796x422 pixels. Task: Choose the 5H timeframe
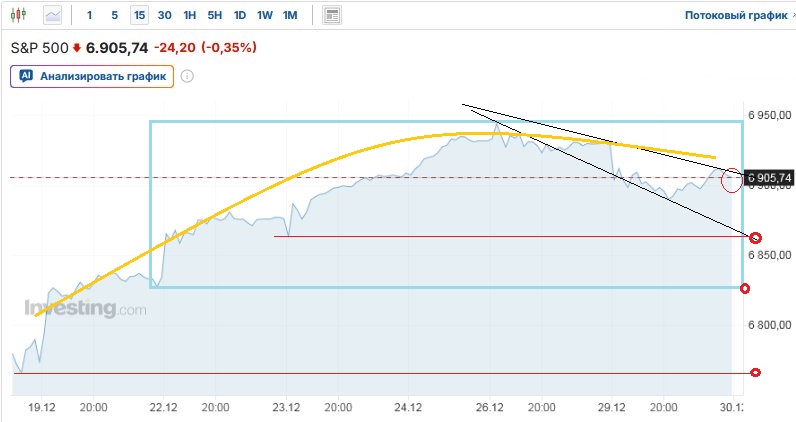point(215,15)
